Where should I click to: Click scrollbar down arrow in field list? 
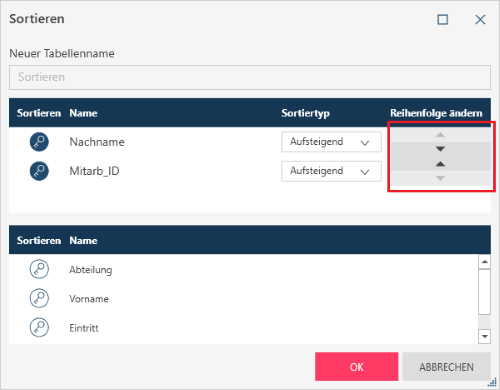point(484,336)
